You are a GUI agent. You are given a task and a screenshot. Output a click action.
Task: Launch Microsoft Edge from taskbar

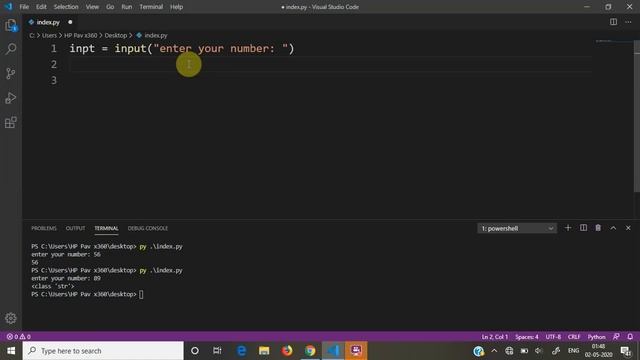click(241, 351)
